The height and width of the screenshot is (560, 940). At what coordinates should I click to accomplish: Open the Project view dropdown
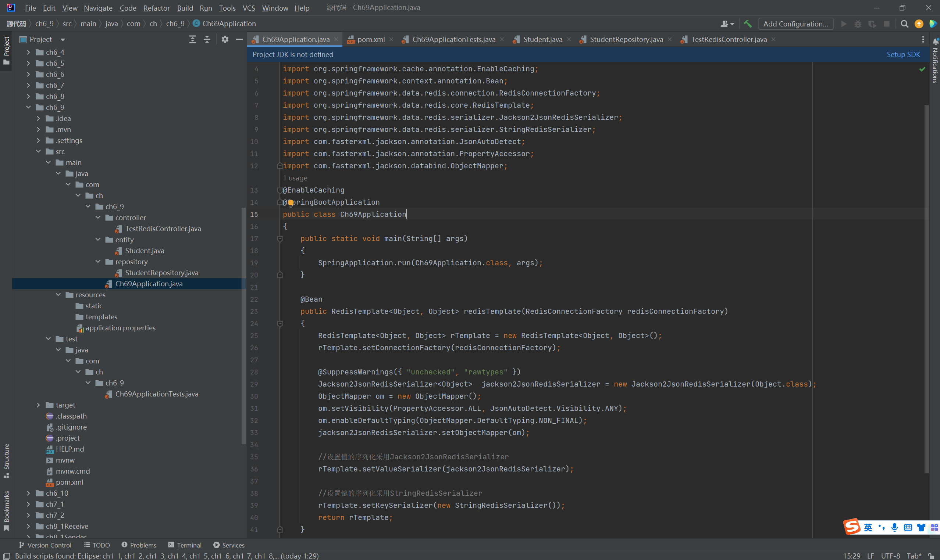pyautogui.click(x=63, y=39)
